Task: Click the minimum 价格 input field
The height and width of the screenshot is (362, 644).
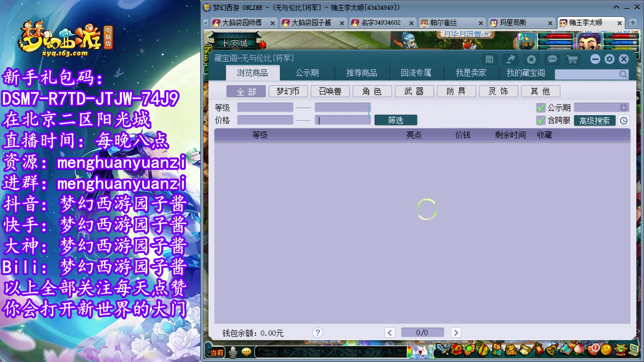Action: pos(265,120)
